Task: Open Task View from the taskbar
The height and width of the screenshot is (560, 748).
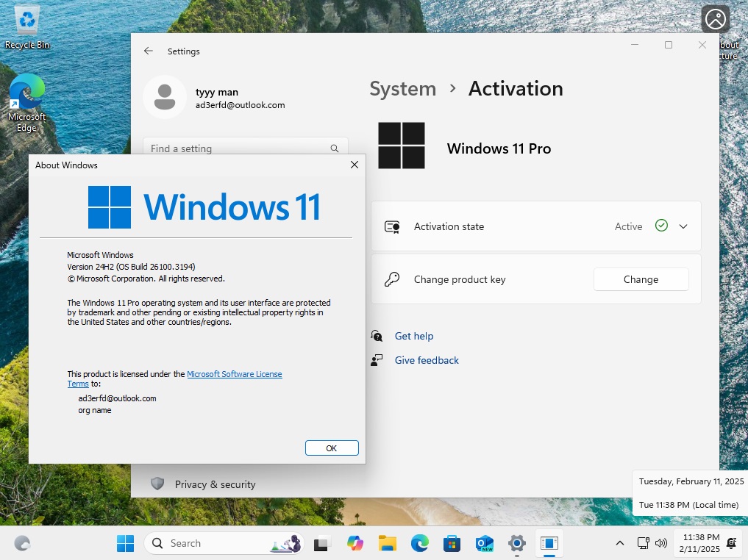Action: (321, 543)
